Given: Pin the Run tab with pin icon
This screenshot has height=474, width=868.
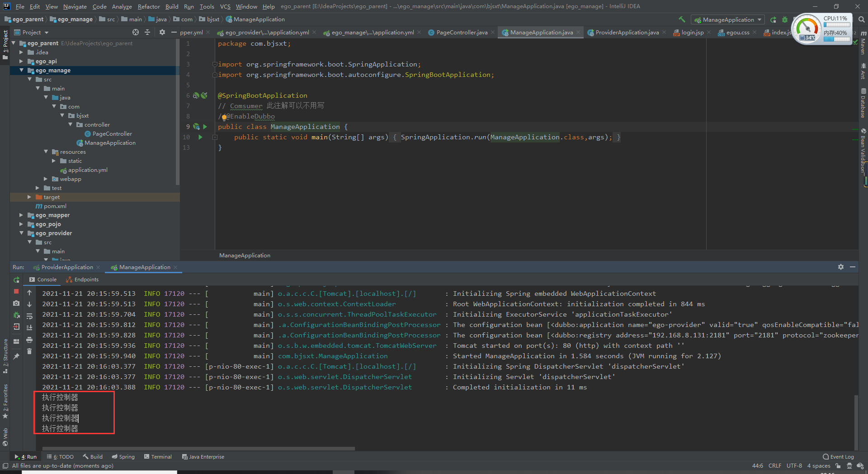Looking at the screenshot, I should pos(16,356).
